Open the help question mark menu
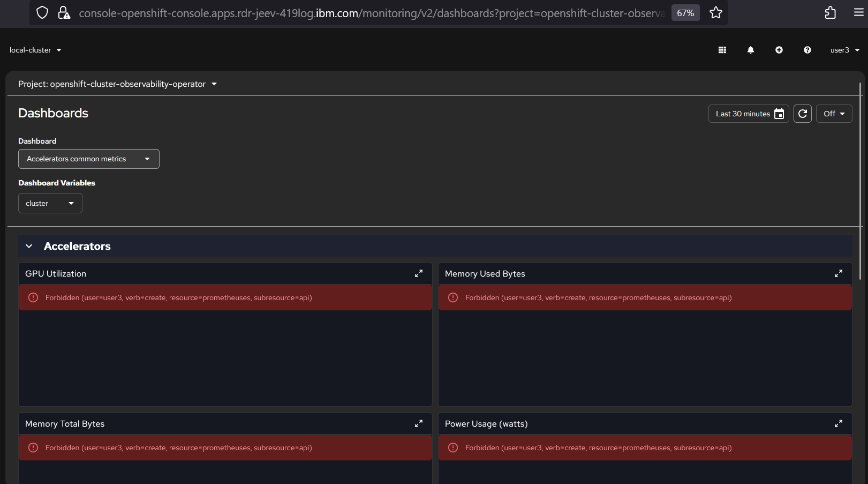The height and width of the screenshot is (484, 868). [x=807, y=50]
